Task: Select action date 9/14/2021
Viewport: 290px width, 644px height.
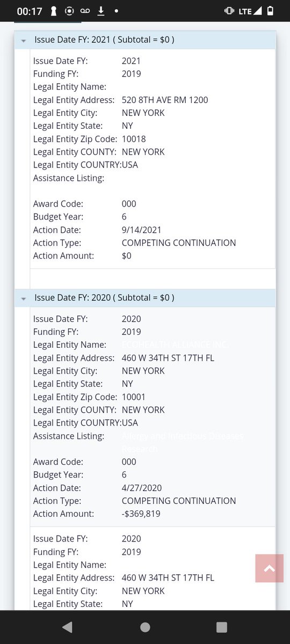Action: 141,230
